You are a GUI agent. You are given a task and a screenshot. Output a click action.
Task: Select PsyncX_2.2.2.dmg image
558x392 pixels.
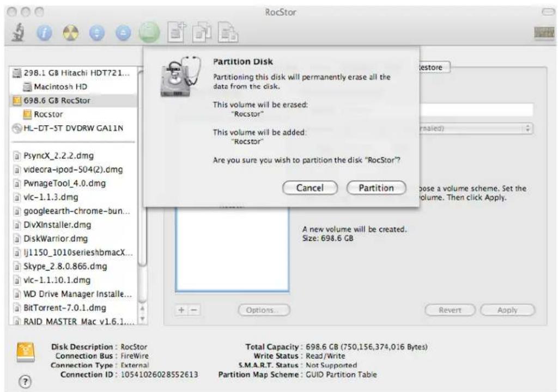(x=73, y=156)
